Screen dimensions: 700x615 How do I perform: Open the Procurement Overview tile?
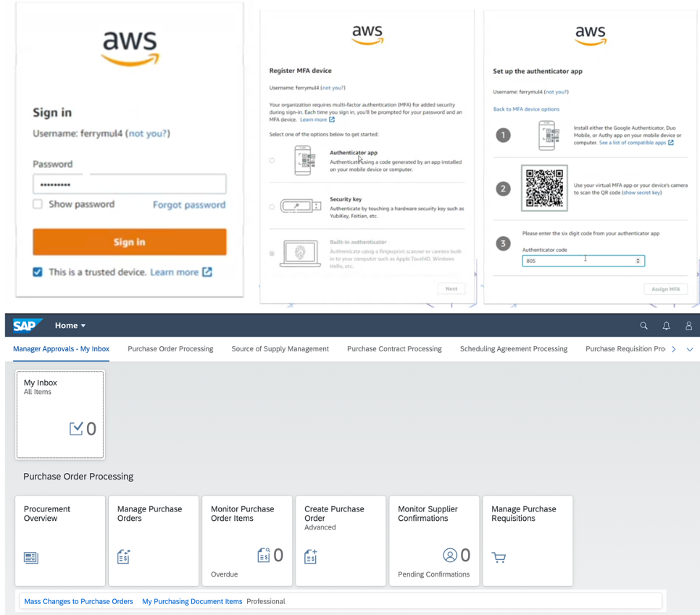click(x=60, y=541)
